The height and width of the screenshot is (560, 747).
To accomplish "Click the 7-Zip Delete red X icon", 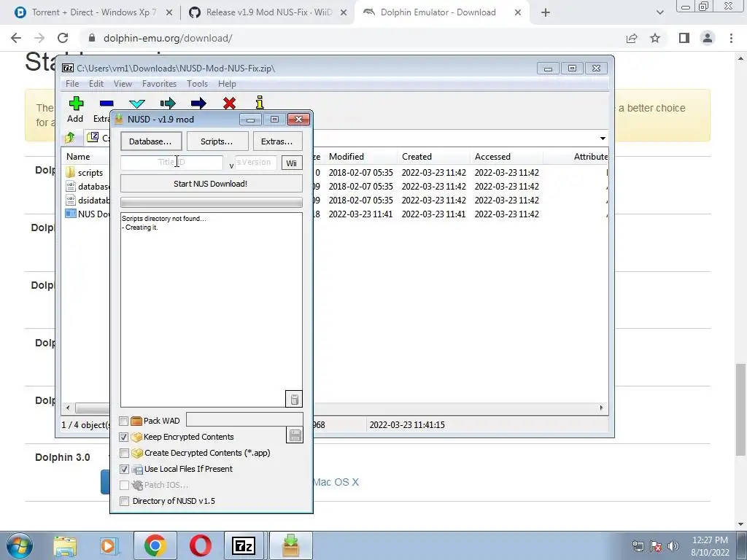I will [x=229, y=104].
